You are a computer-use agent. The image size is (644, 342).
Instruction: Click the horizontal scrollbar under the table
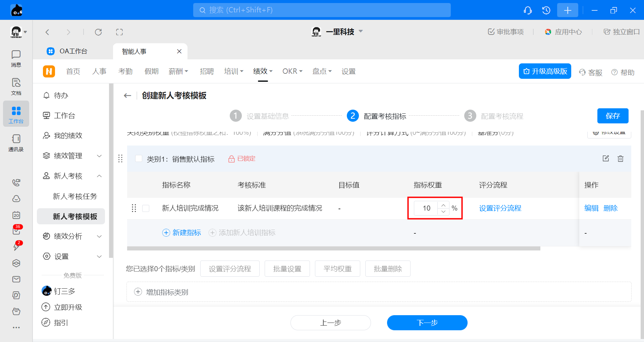coord(333,249)
